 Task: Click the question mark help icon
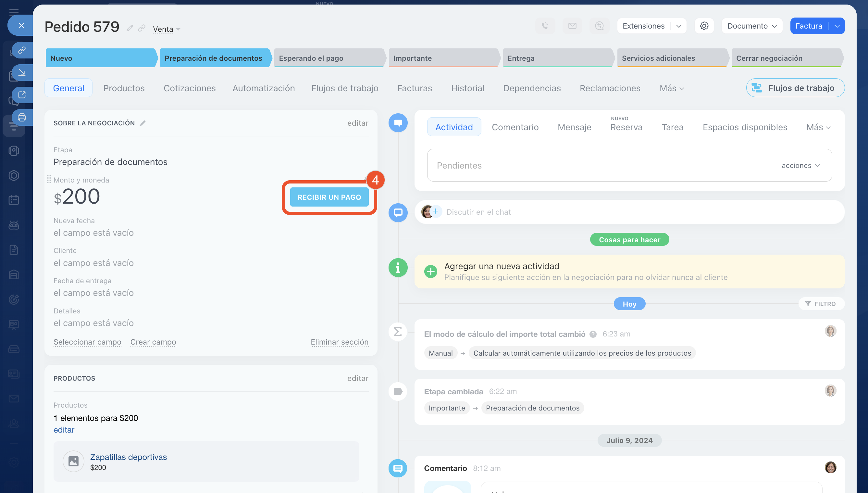point(593,334)
